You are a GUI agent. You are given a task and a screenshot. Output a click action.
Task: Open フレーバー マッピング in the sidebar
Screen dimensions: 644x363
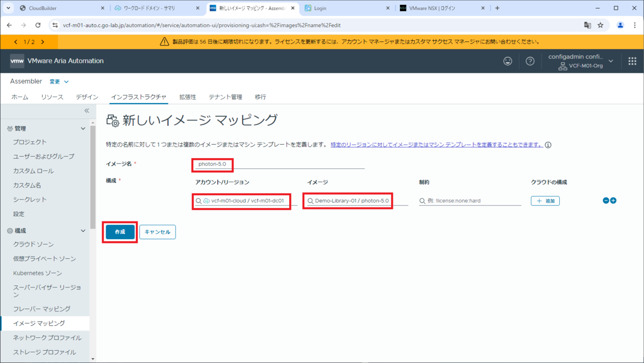click(x=41, y=309)
